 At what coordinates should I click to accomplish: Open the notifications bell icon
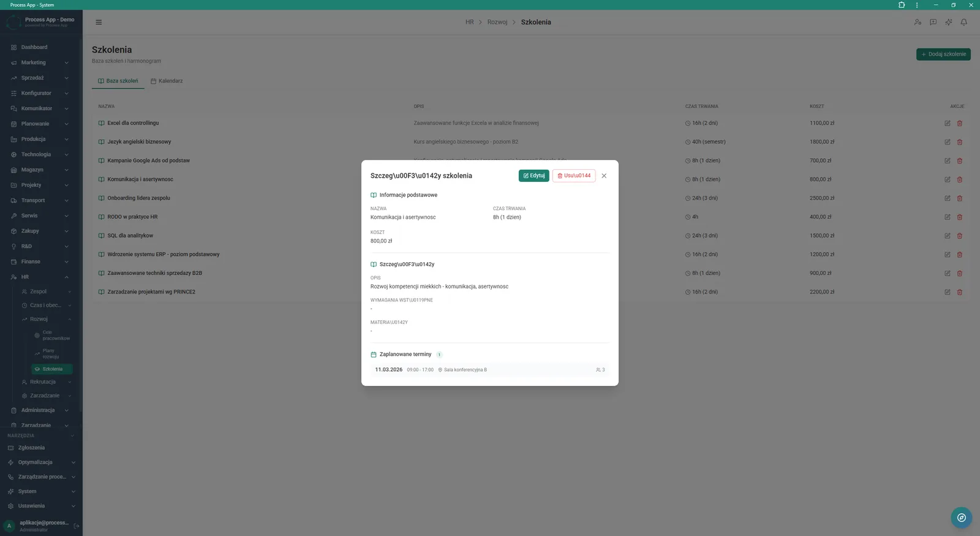coord(963,22)
